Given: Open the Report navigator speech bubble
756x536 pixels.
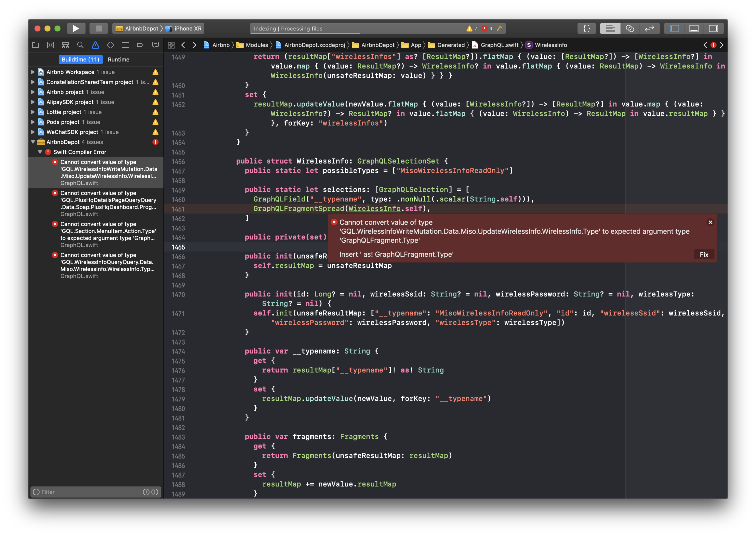Looking at the screenshot, I should (155, 45).
